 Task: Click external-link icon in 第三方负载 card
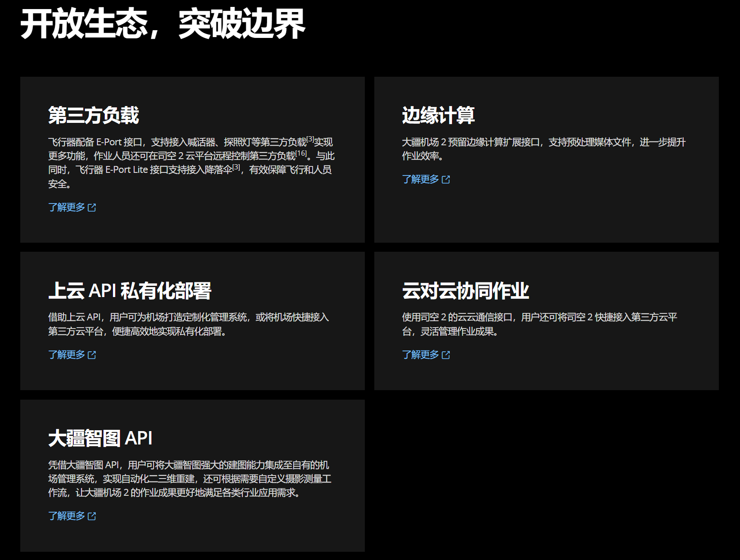[x=92, y=208]
